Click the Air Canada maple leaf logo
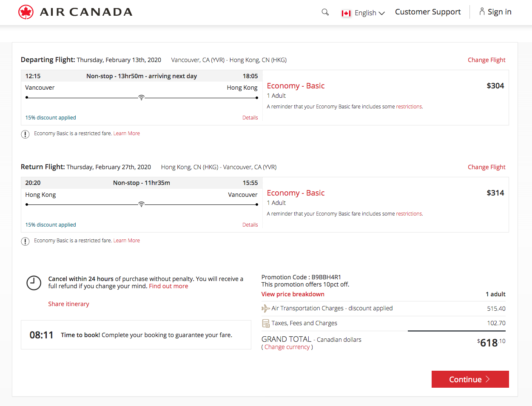The image size is (532, 406). (x=26, y=11)
